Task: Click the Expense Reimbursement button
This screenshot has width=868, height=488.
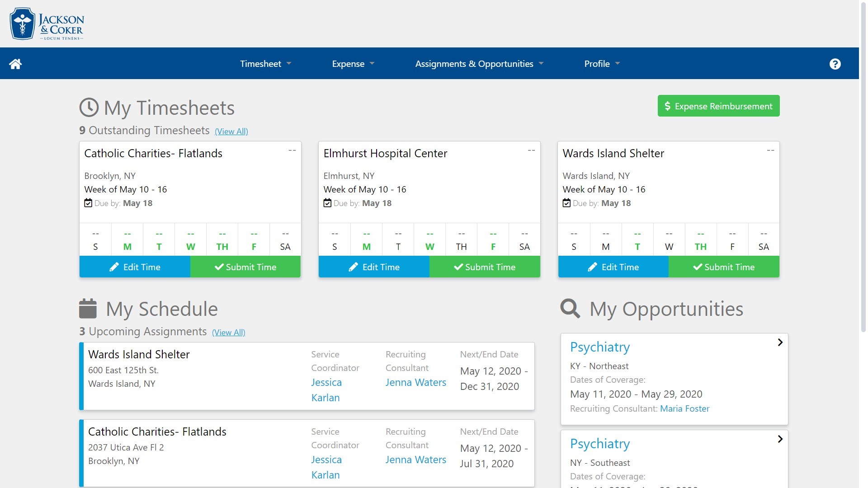Action: 718,106
